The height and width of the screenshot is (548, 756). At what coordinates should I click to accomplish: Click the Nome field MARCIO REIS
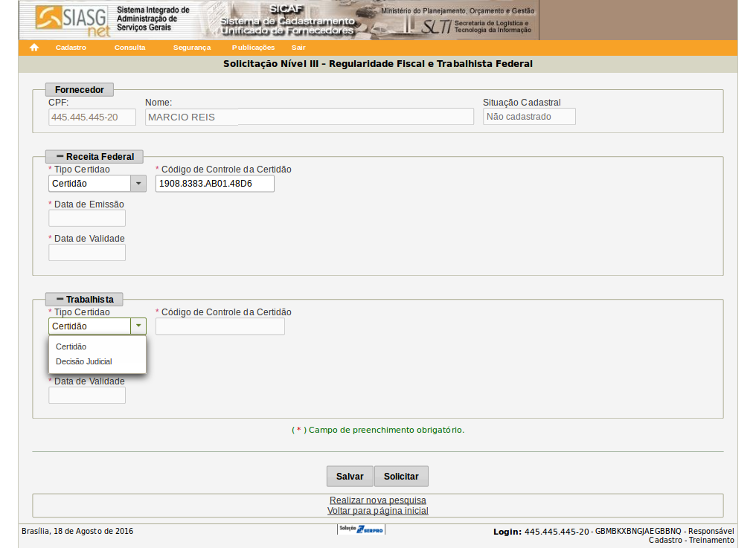click(x=310, y=117)
